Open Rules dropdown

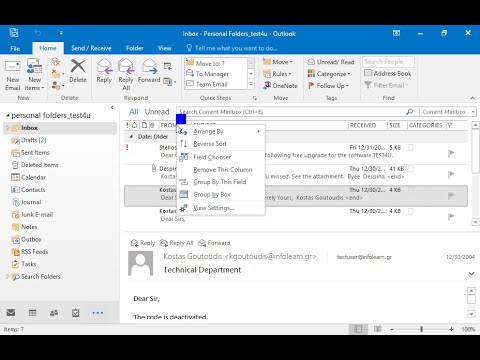click(x=277, y=74)
